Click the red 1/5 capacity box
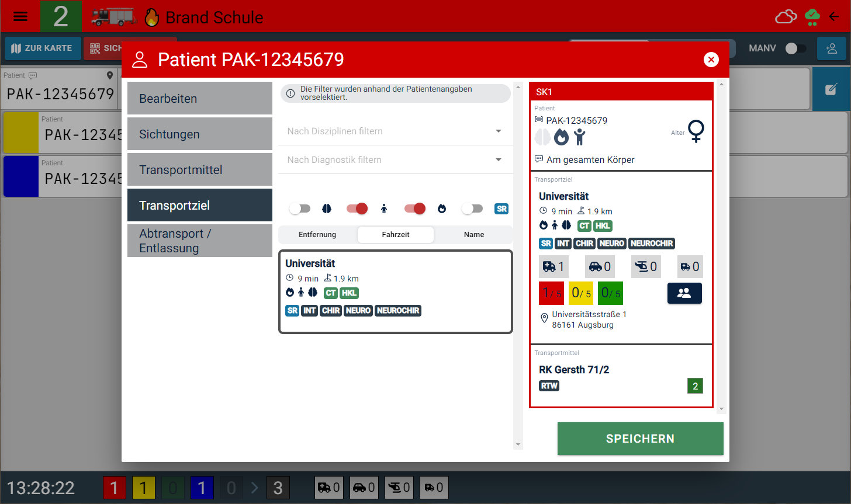 (x=552, y=293)
